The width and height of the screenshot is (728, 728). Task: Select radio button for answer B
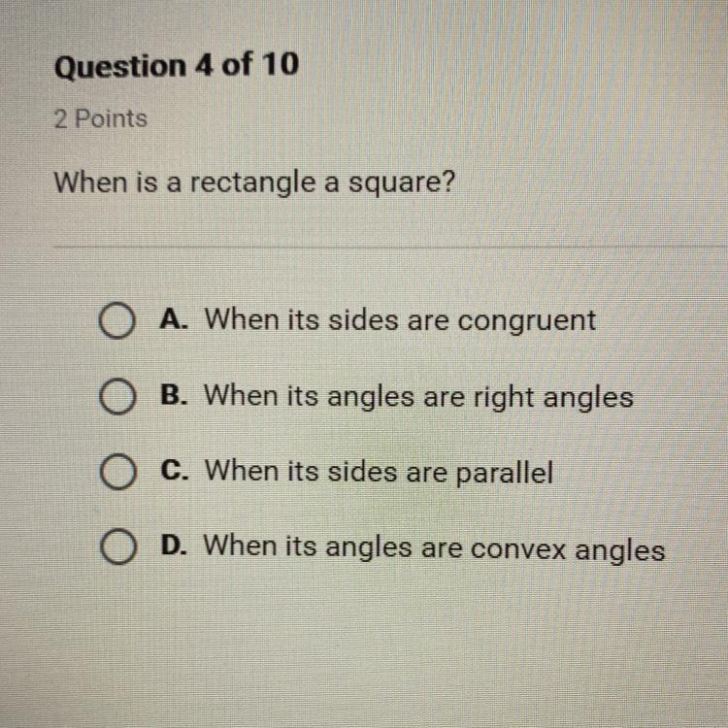click(x=116, y=399)
